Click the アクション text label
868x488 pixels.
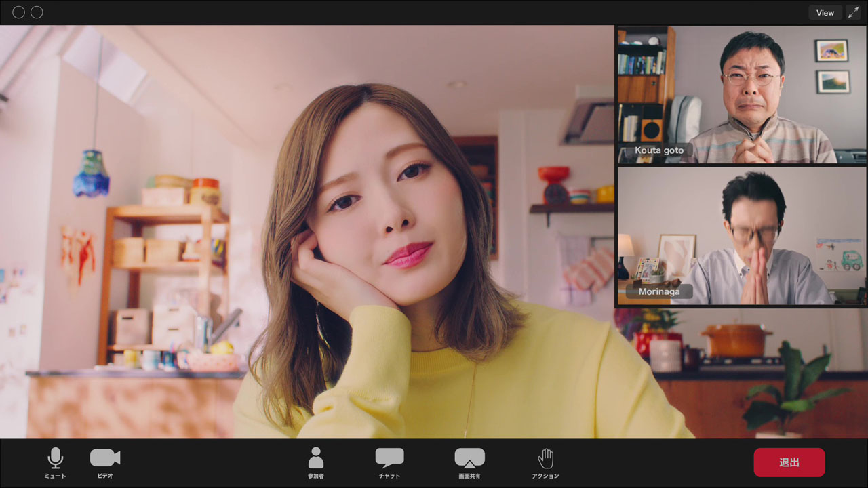click(546, 476)
